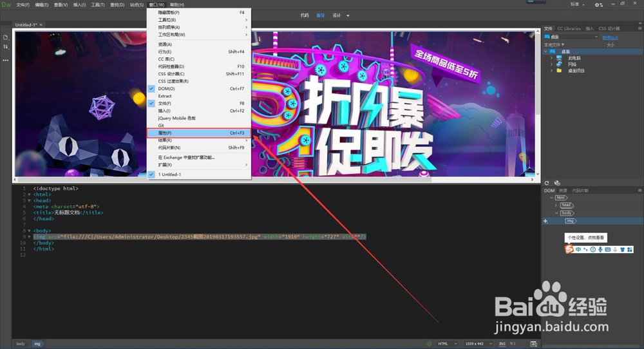Switch to the CC Libraries panel tab
This screenshot has width=644, height=349.
569,28
